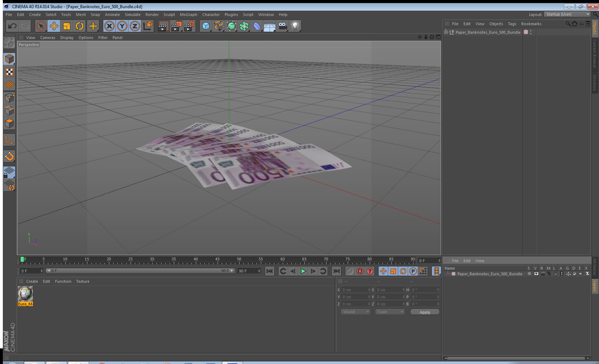Activate the Move tool in top toolbar
The height and width of the screenshot is (364, 599).
click(x=54, y=26)
